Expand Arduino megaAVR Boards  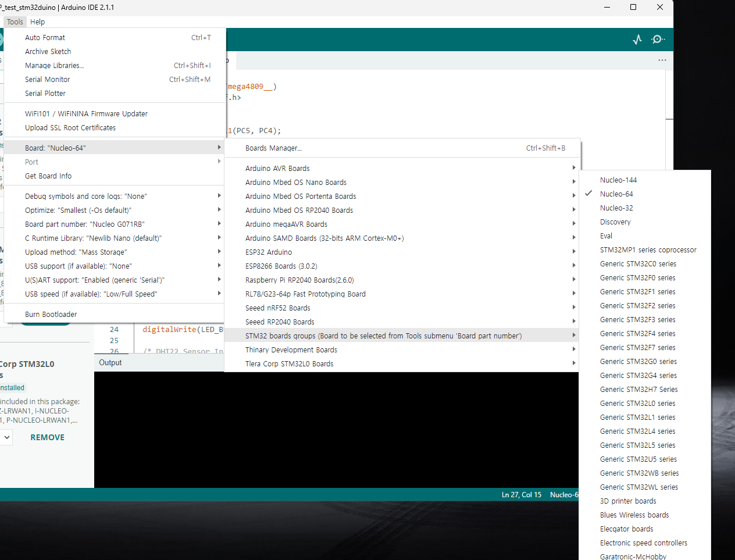tap(402, 224)
